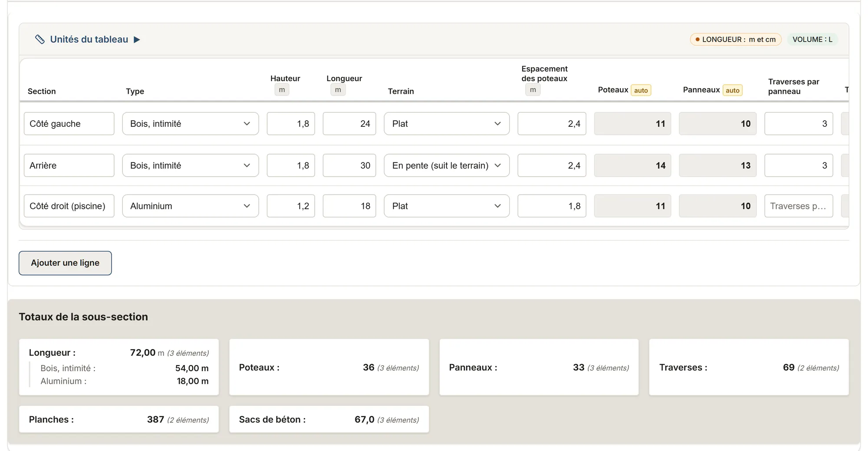
Task: Click the LONGUEUR : m et cm badge
Action: [x=736, y=40]
